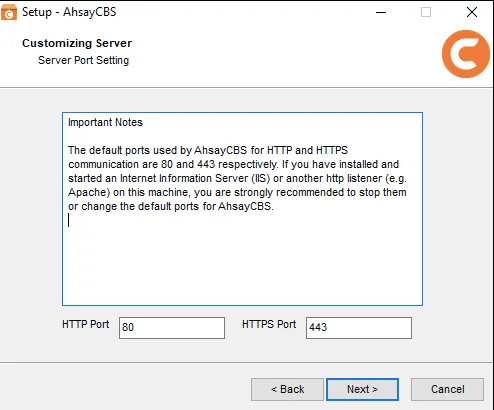
Task: Click the 'Setup - AhsayCBS' window title
Action: click(69, 12)
